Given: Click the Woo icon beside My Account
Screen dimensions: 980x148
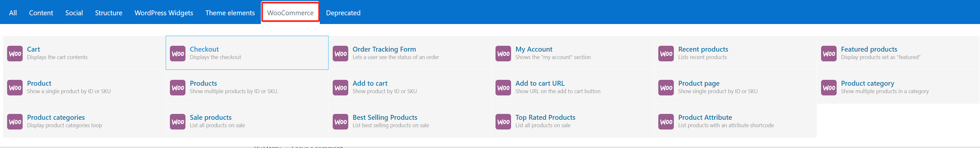Looking at the screenshot, I should click(503, 54).
